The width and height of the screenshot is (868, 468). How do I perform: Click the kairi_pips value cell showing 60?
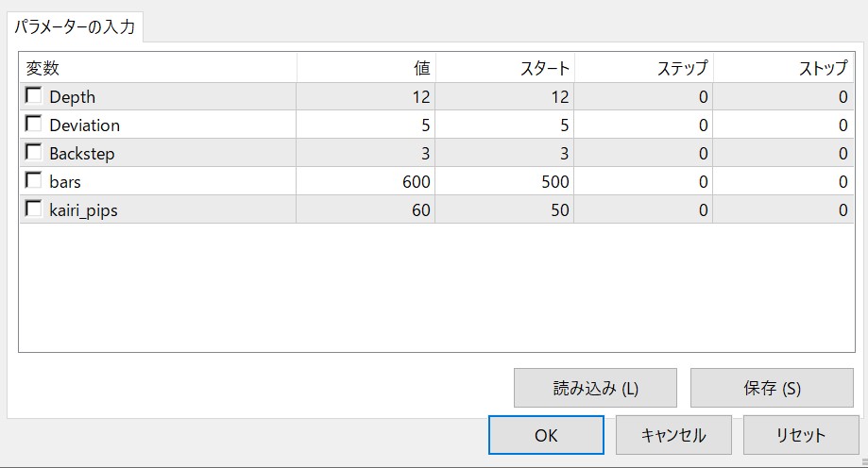click(366, 209)
